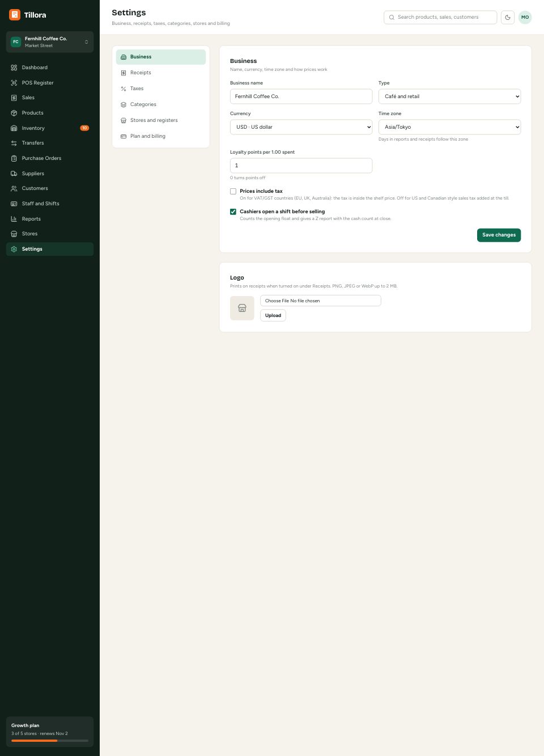
Task: Open Stores and registers settings
Action: click(x=161, y=120)
